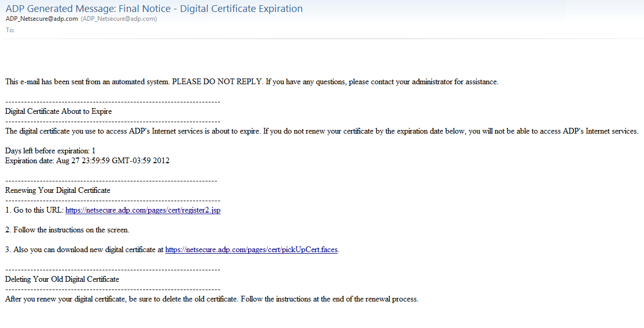This screenshot has height=328, width=644.
Task: Click 'PLEASE DO NOT REPLY' automated notice line
Action: tap(252, 82)
